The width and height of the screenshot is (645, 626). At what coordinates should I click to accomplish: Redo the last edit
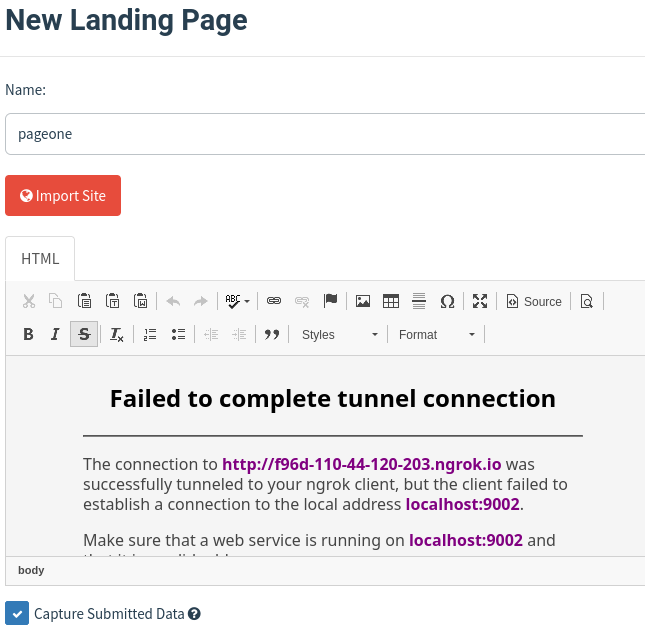tap(201, 301)
